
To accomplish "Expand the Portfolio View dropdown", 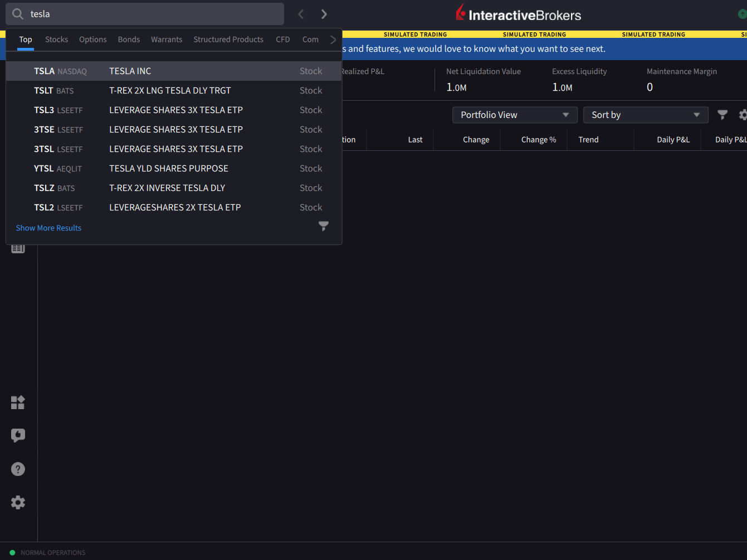I will click(x=514, y=115).
